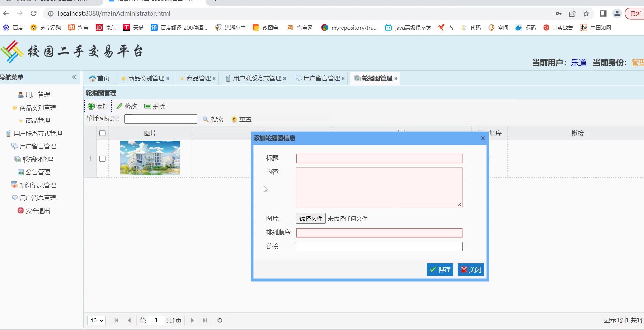Tick the checkbox for row 1

(103, 159)
